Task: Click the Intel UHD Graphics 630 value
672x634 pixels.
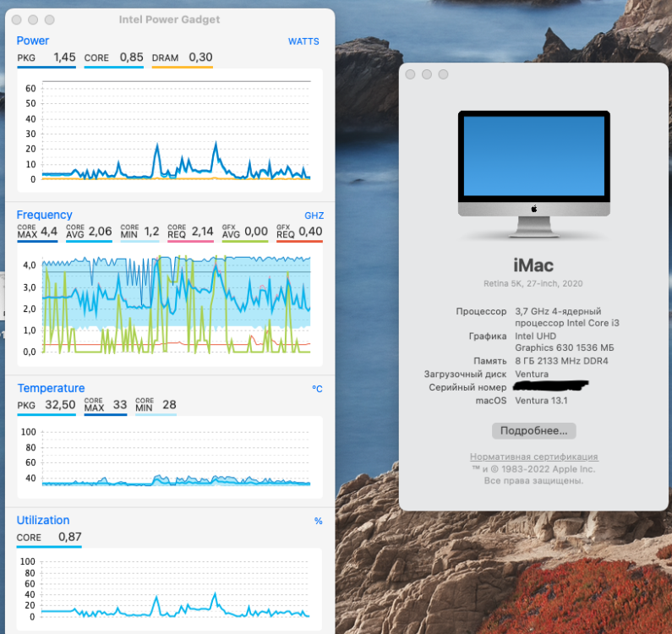Action: point(564,342)
